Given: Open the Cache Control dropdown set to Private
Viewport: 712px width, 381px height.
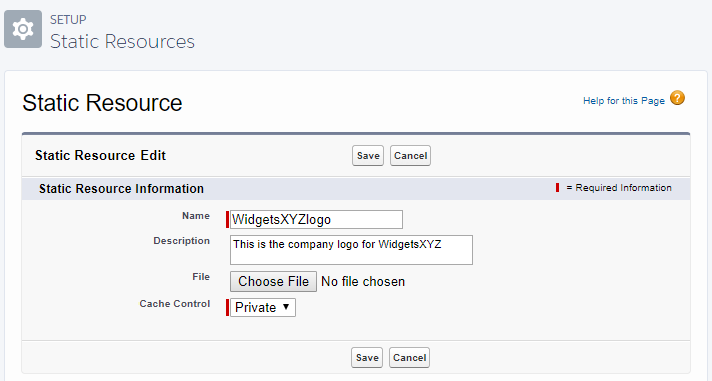Looking at the screenshot, I should click(x=263, y=307).
